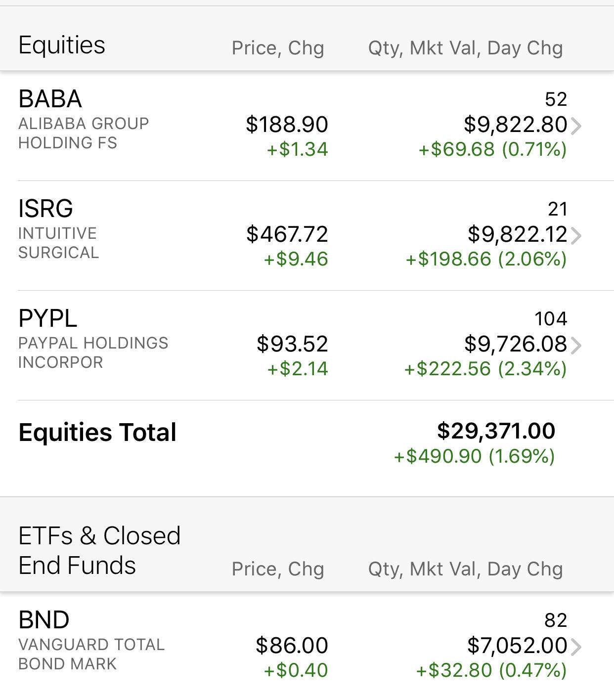Tap the Equities section heading
The height and width of the screenshot is (700, 614).
62,45
